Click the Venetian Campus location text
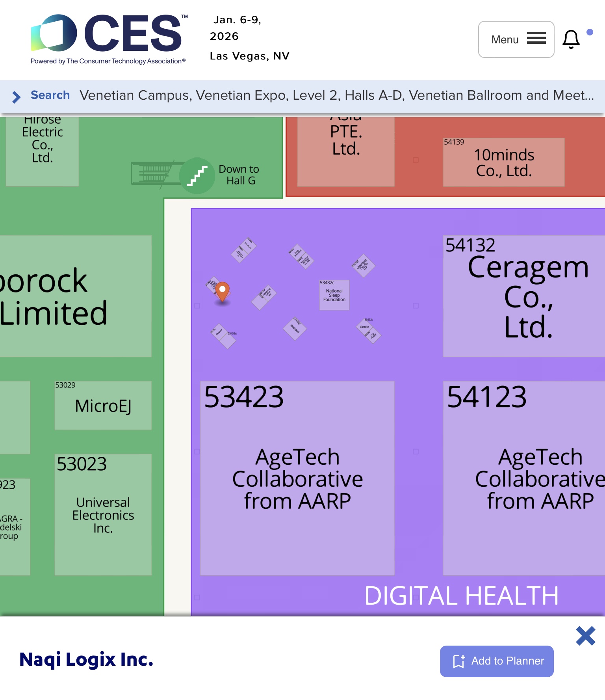 click(x=336, y=95)
